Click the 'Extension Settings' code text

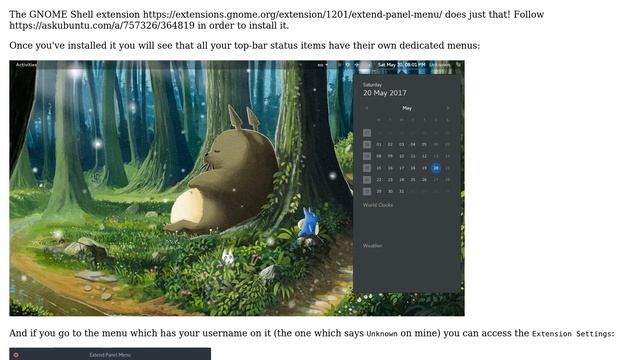[572, 334]
